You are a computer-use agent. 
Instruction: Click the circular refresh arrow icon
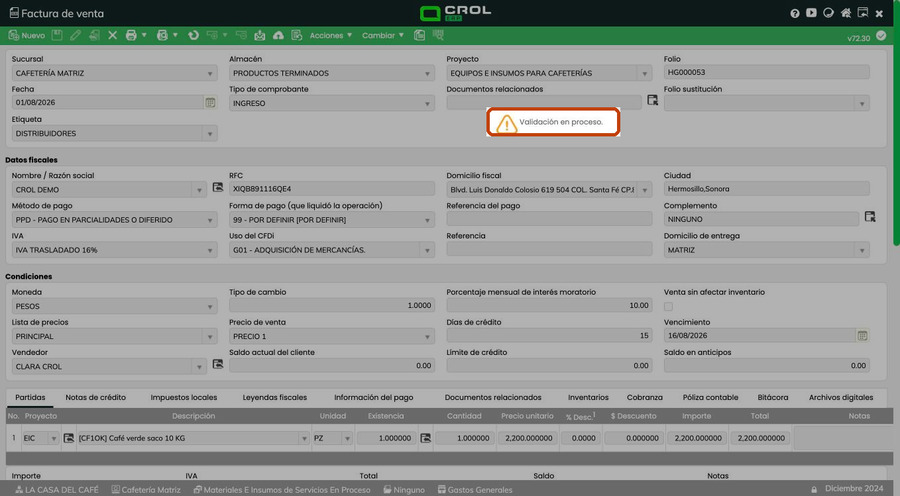pyautogui.click(x=193, y=36)
